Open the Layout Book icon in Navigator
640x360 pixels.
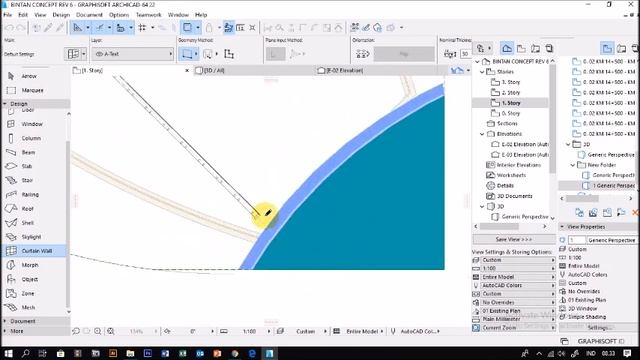pyautogui.click(x=536, y=49)
